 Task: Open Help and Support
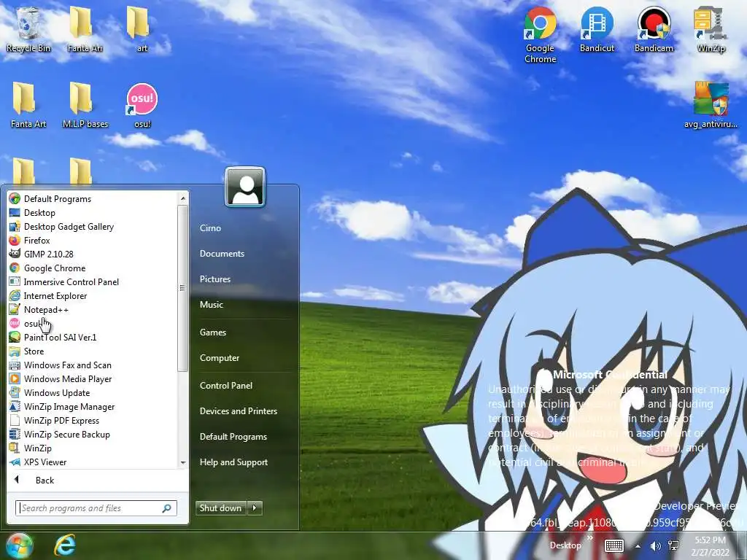234,462
